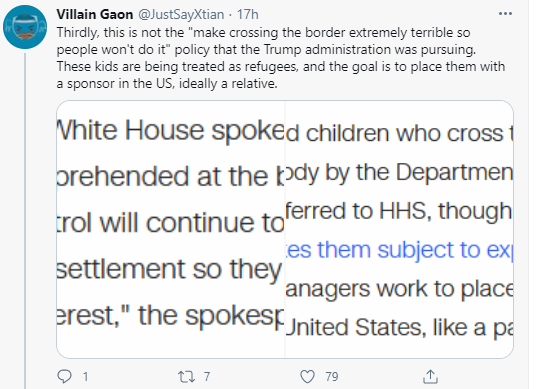Open the three-dot more options menu
Screen dimensions: 539x389
[505, 14]
